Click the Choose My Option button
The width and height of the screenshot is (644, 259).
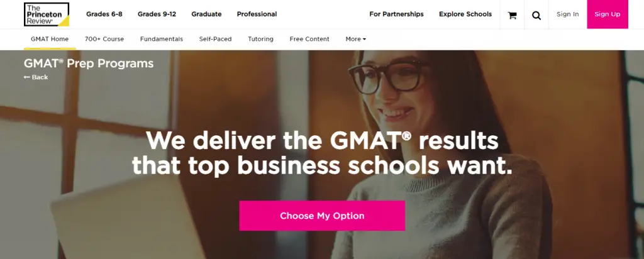click(322, 216)
